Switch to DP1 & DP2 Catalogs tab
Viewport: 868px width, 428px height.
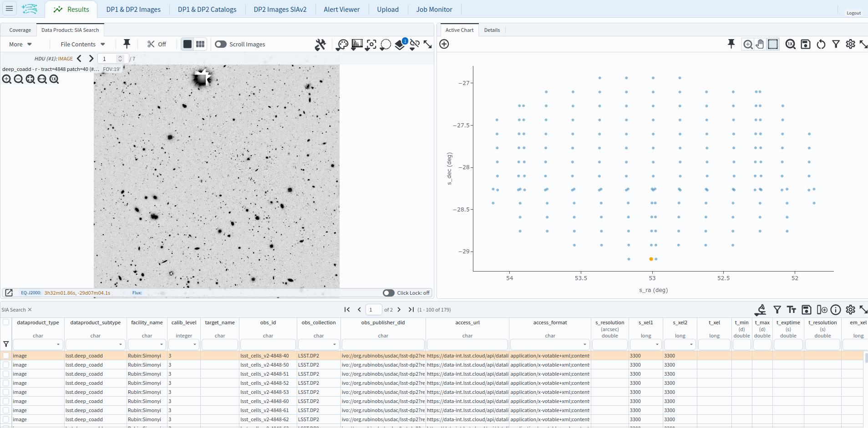207,10
